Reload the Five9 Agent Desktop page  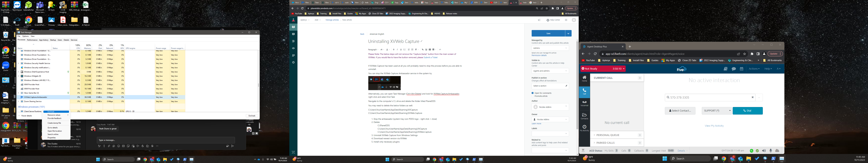click(x=595, y=54)
